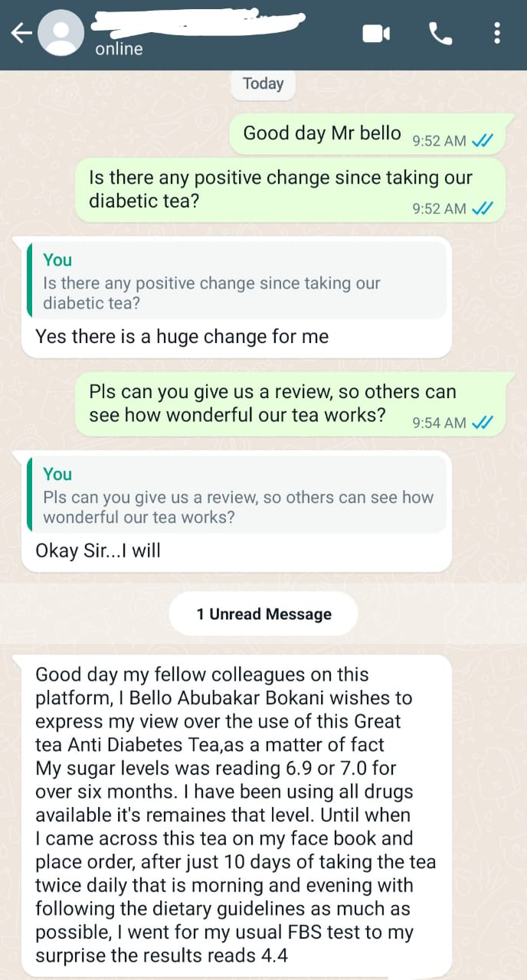Select "Yes there is a huge change" reply
Screen dimensions: 527x980
click(x=182, y=336)
